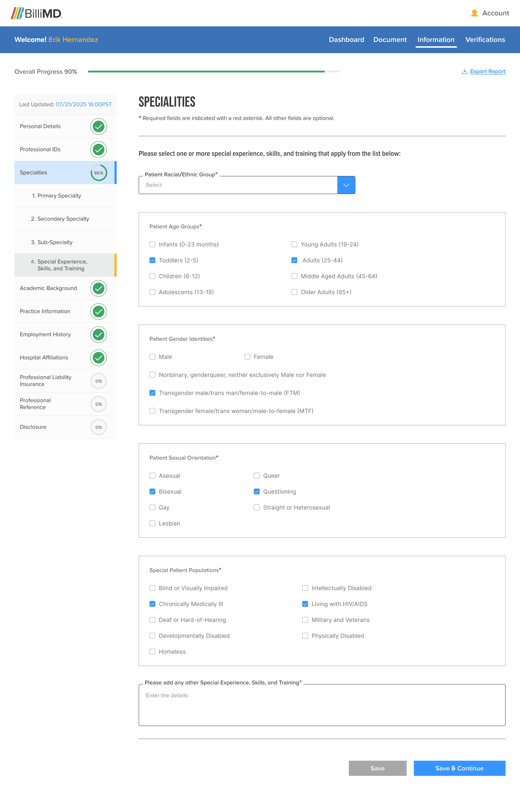Click the Overall Progress bar
The height and width of the screenshot is (812, 520).
pyautogui.click(x=213, y=72)
